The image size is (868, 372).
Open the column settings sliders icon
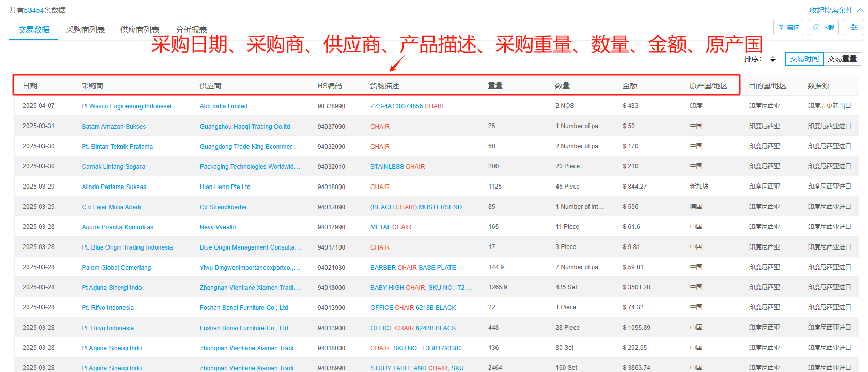click(x=854, y=27)
